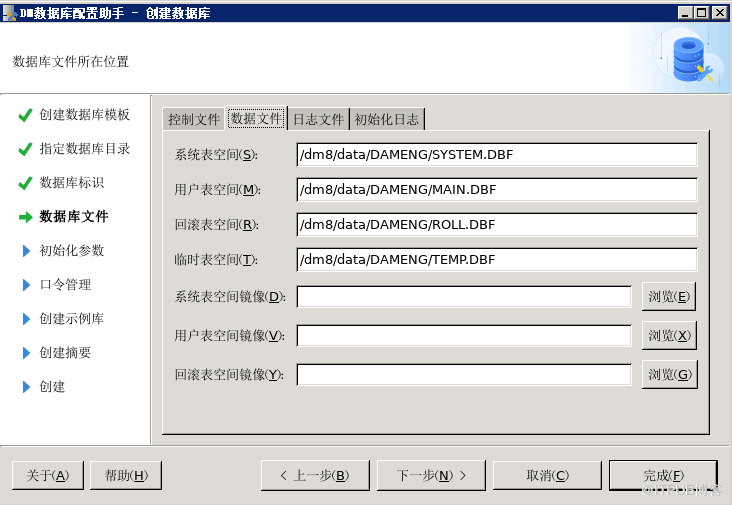The width and height of the screenshot is (732, 505).
Task: Proceed with 下一步(N)
Action: [x=431, y=476]
